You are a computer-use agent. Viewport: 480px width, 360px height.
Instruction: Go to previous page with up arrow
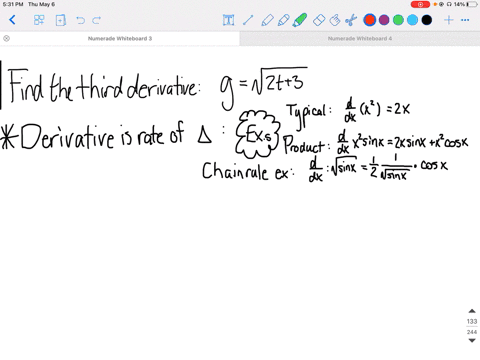coord(472,311)
